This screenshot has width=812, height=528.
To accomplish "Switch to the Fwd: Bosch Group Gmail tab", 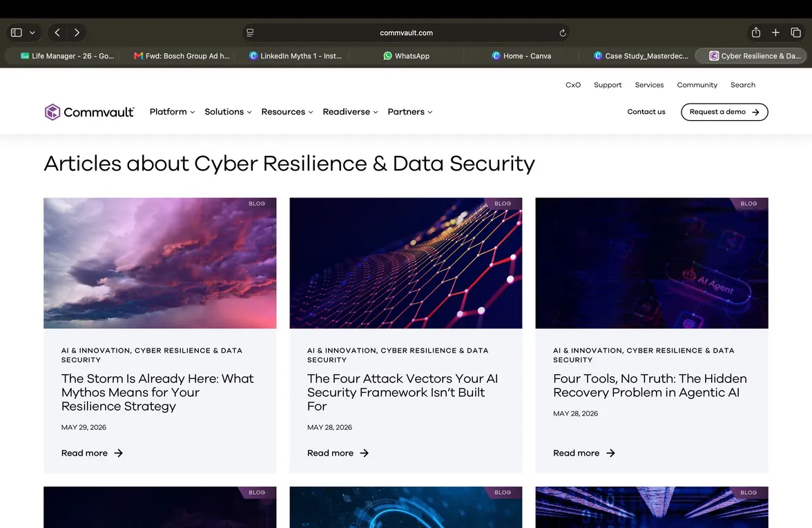I will (x=182, y=56).
